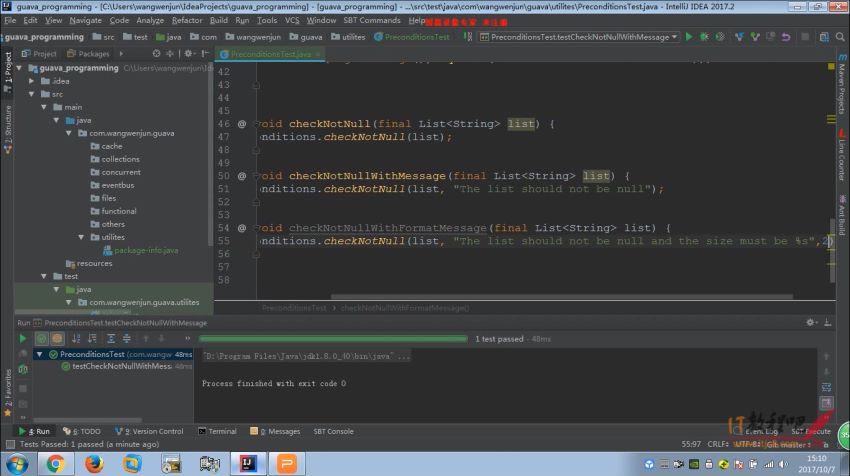Collapse the test folder node
Viewport: 850px width, 476px height.
click(44, 276)
